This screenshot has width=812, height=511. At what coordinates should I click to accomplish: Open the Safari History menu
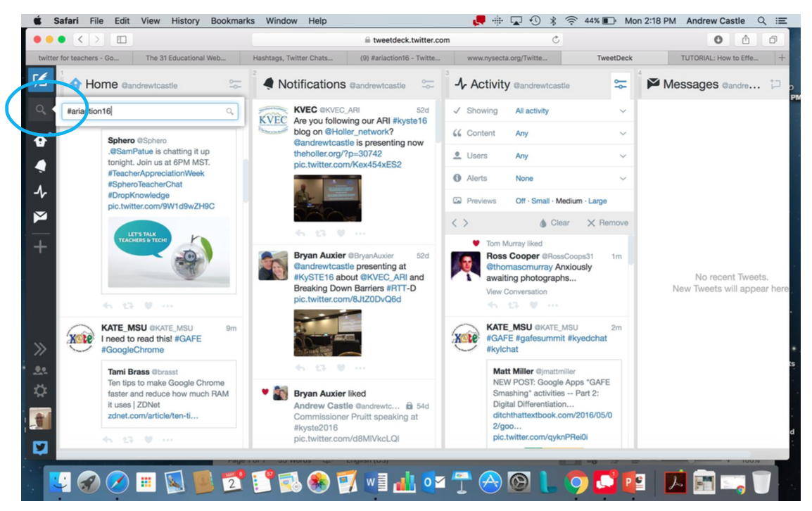click(185, 20)
